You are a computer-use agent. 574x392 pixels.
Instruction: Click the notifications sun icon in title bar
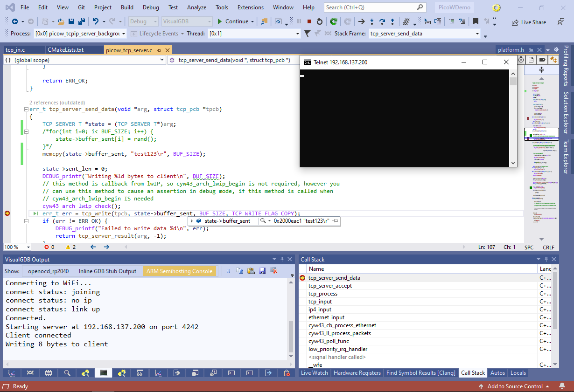[496, 7]
